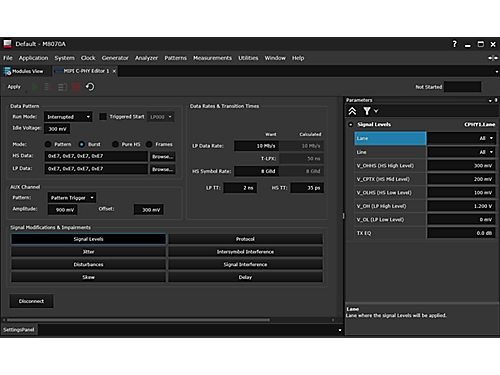The height and width of the screenshot is (375, 500).
Task: Open the filter funnel icon in Parameters
Action: point(367,111)
